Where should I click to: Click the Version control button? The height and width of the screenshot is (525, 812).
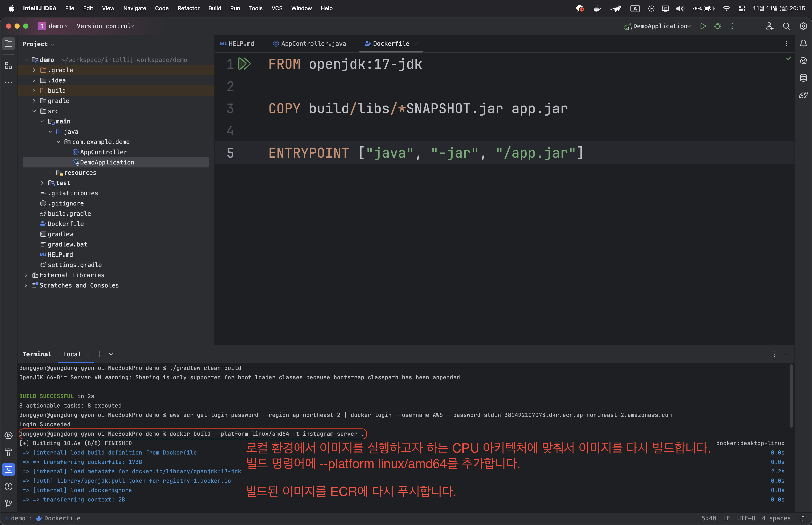tap(105, 26)
